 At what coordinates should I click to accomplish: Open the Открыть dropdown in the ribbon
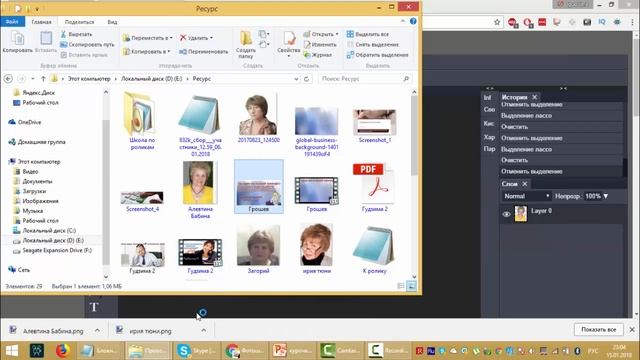(x=321, y=34)
